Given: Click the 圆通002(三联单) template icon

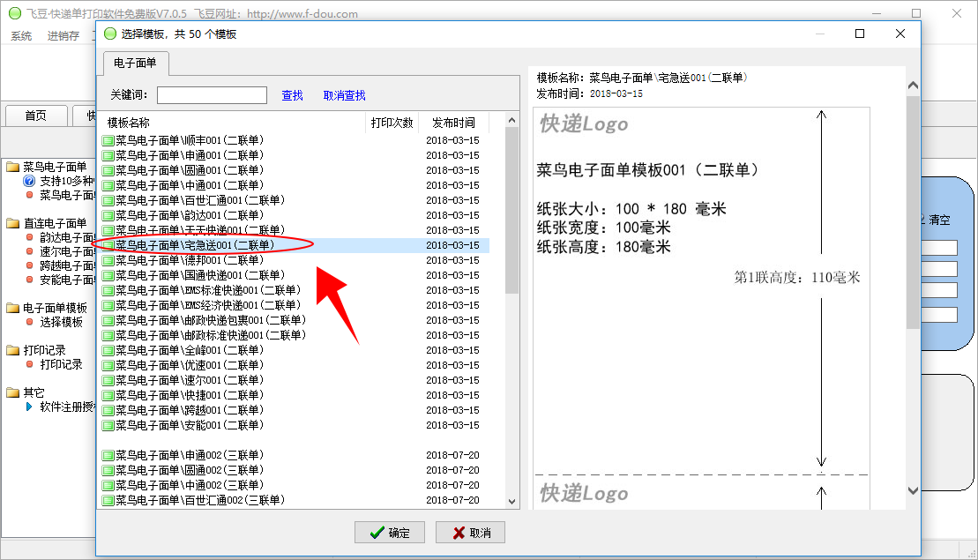Looking at the screenshot, I should (x=108, y=470).
